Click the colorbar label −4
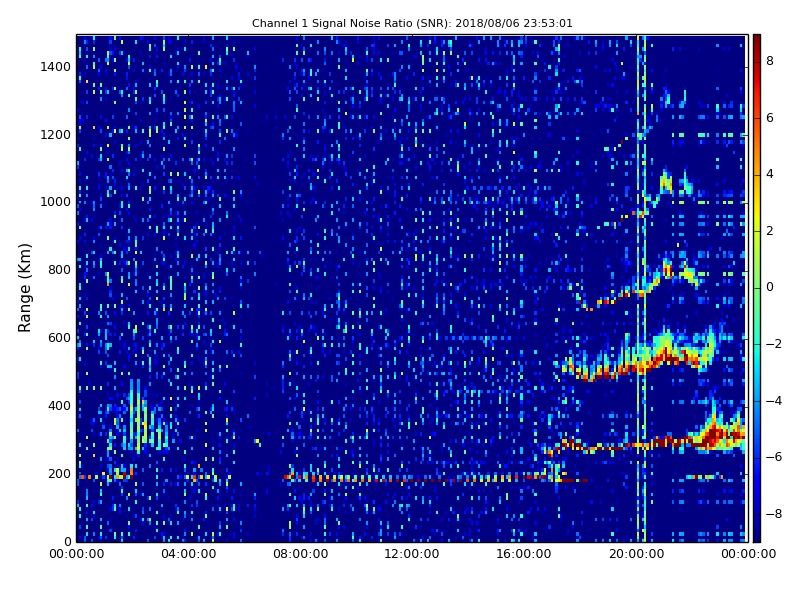Screen dimensions: 800x600 coord(774,401)
